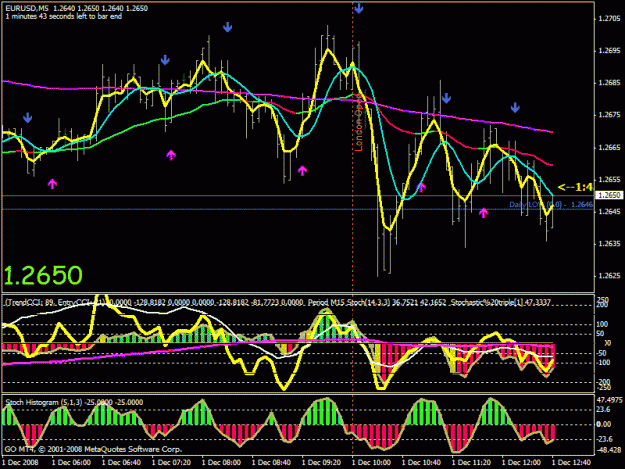This screenshot has width=625, height=469.
Task: Click the -100 level on the CCI axis
Action: point(603,363)
